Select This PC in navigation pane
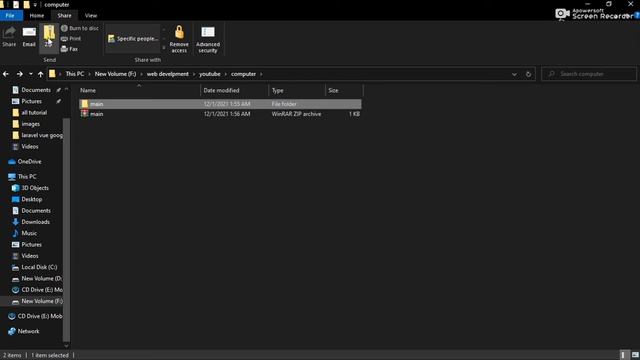The image size is (640, 360). pos(27,177)
